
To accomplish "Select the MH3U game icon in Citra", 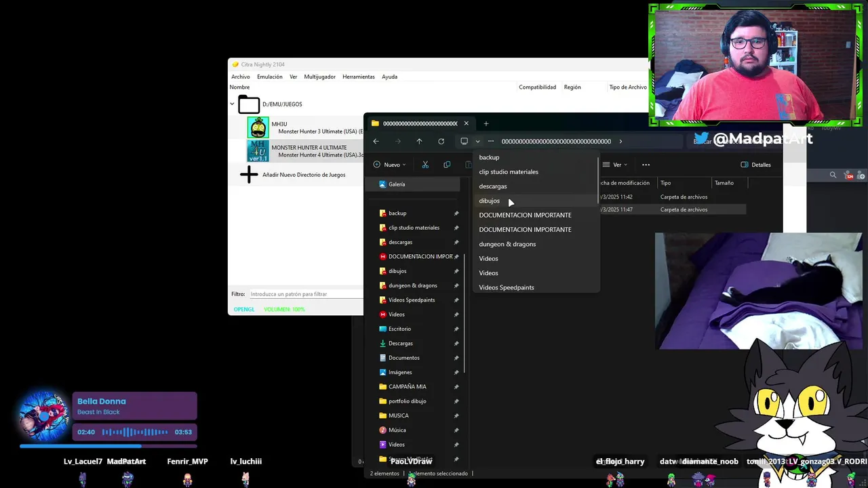I will point(258,127).
